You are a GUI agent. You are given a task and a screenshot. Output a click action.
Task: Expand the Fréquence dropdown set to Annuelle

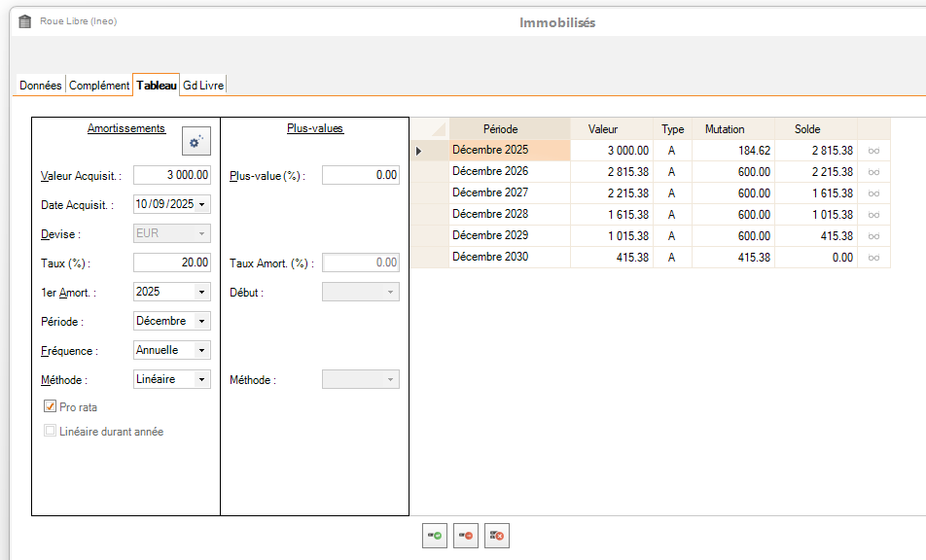click(201, 350)
